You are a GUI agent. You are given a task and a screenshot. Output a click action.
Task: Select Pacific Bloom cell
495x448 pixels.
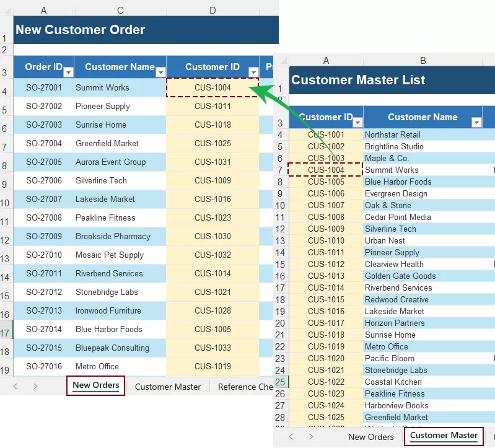(x=423, y=358)
